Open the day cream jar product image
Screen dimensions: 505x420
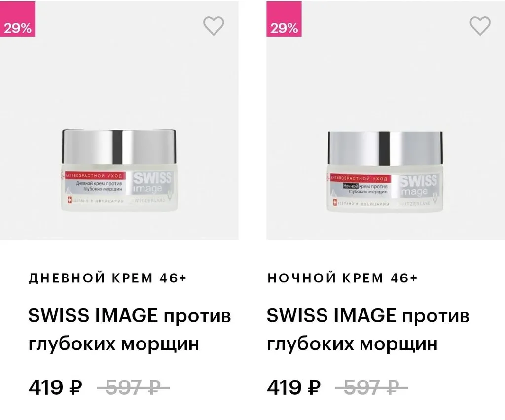point(119,170)
